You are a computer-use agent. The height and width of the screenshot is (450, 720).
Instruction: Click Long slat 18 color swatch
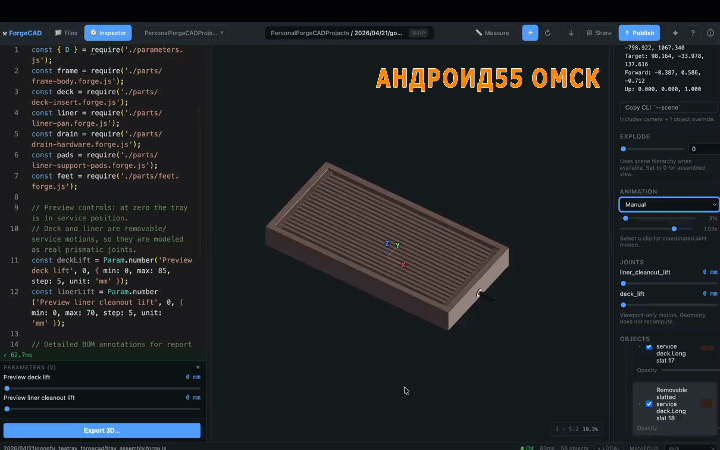pyautogui.click(x=706, y=404)
